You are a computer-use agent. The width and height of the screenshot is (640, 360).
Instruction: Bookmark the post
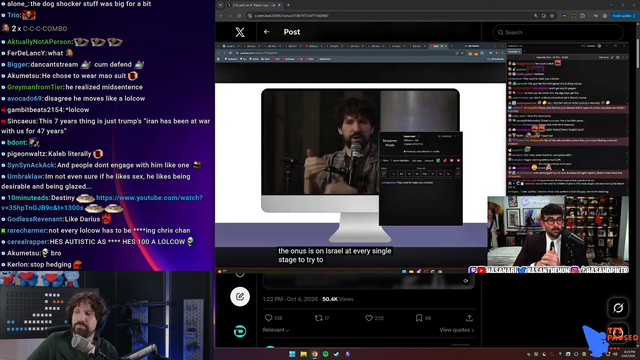coord(419,318)
